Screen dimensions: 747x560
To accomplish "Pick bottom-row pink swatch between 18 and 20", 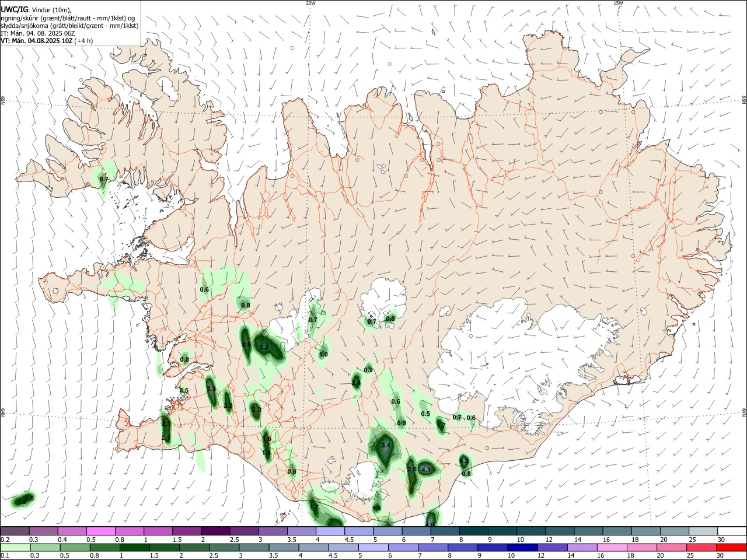I will (643, 547).
